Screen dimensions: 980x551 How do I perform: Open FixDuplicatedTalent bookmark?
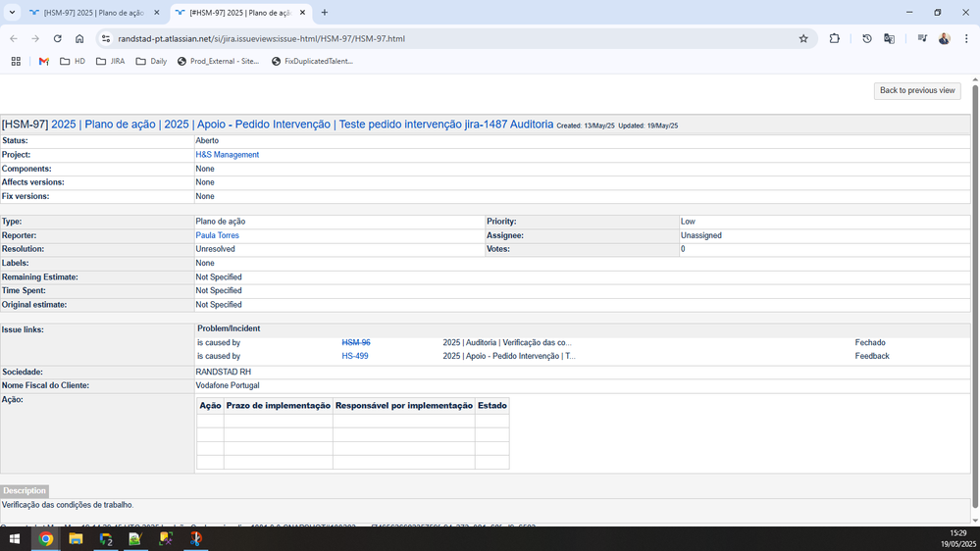(x=313, y=61)
